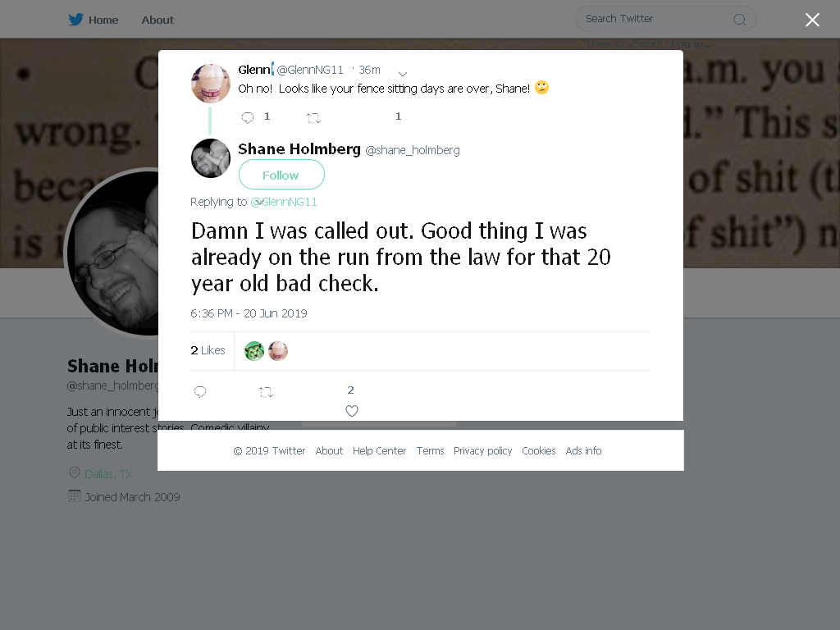Click the search magnifier icon

click(x=740, y=20)
